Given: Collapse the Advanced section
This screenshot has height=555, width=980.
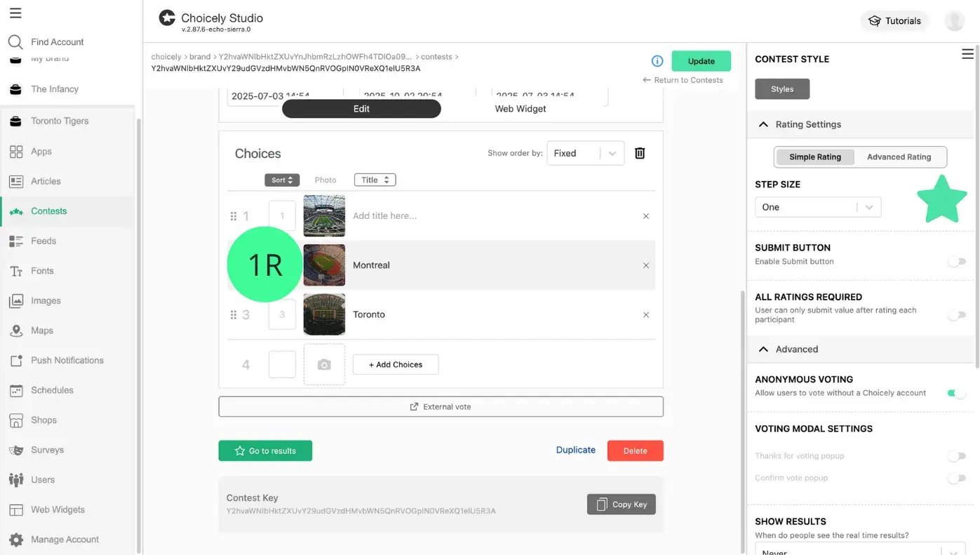Looking at the screenshot, I should click(x=764, y=349).
